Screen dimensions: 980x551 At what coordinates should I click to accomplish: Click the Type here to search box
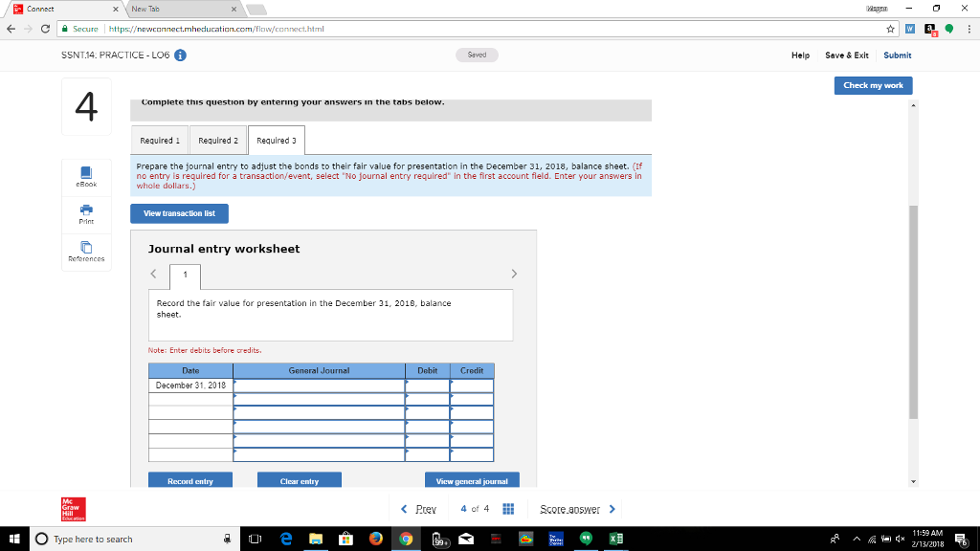[134, 539]
